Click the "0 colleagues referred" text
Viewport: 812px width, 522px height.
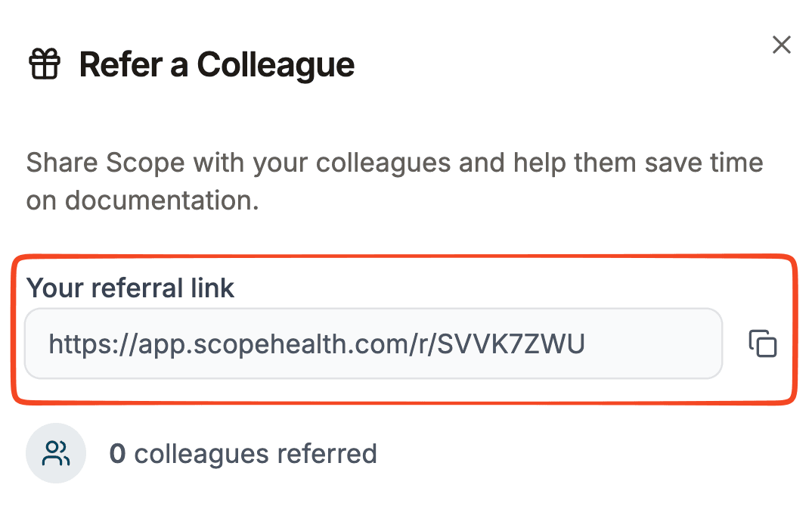[243, 454]
